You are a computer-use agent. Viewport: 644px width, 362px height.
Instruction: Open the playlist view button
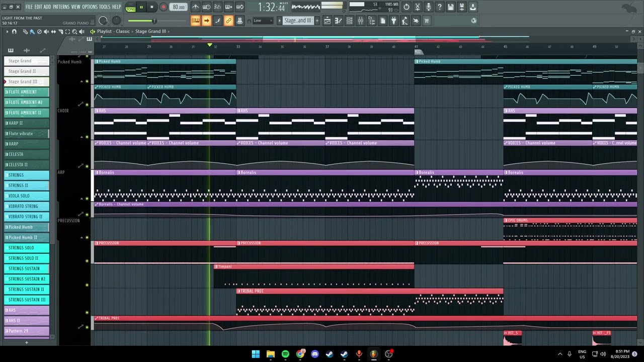point(327,21)
